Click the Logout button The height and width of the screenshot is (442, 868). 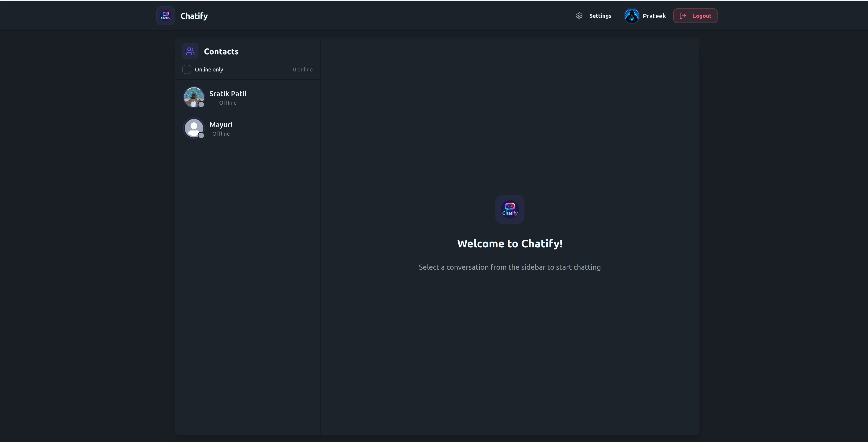click(695, 16)
